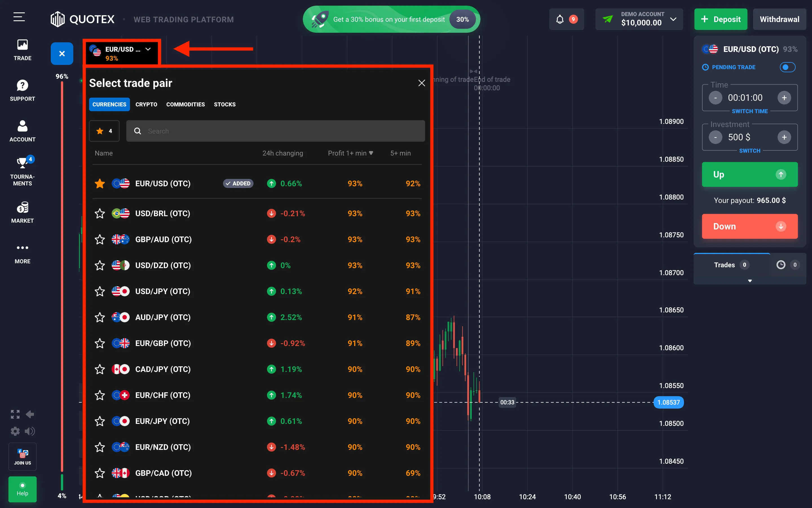The width and height of the screenshot is (812, 508).
Task: Open the Trade section in sidebar
Action: (x=23, y=50)
